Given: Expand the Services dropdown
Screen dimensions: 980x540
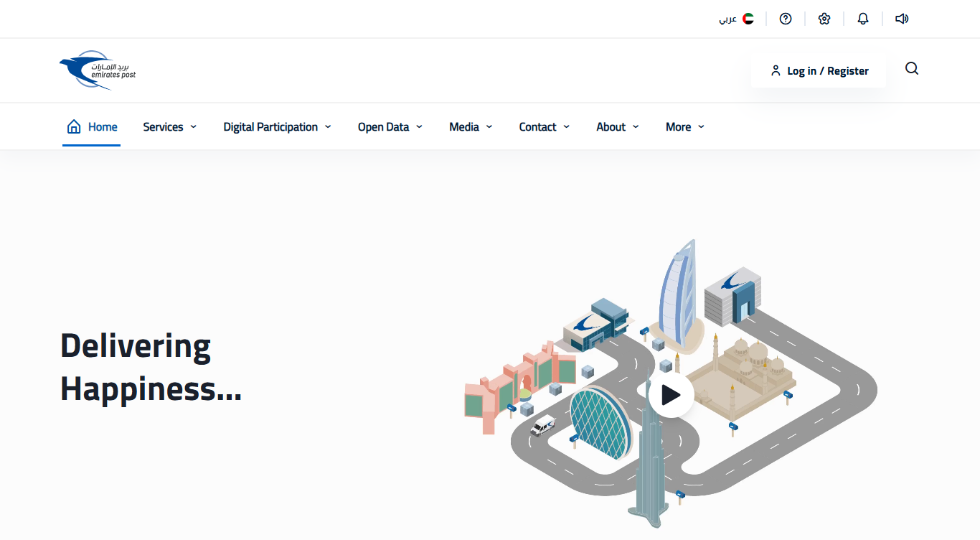Looking at the screenshot, I should 170,127.
